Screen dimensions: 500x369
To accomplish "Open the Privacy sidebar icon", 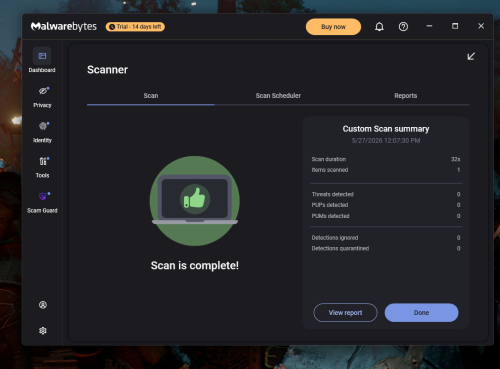I will (43, 91).
